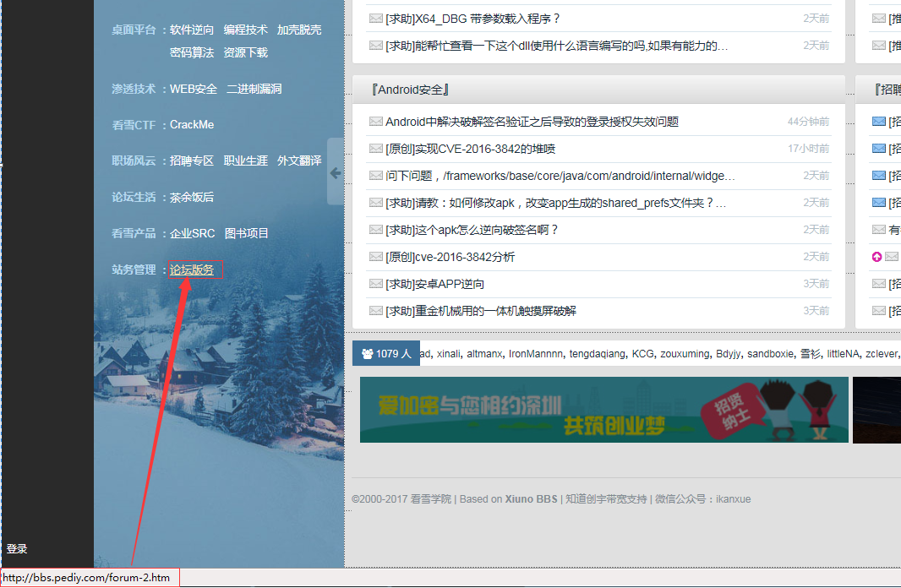This screenshot has width=901, height=588.
Task: Open post [原创]cve-2016-3842分析
Action: click(450, 257)
